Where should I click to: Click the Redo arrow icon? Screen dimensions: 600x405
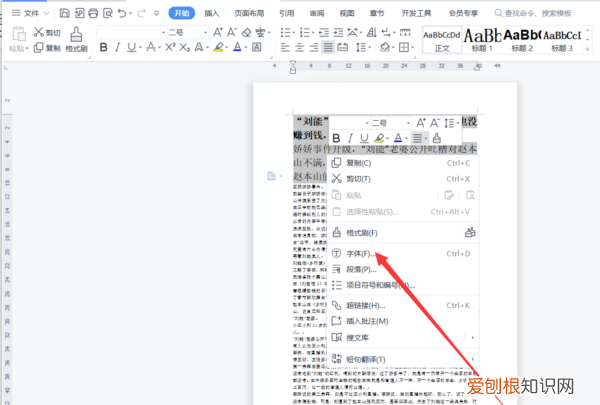click(x=142, y=13)
